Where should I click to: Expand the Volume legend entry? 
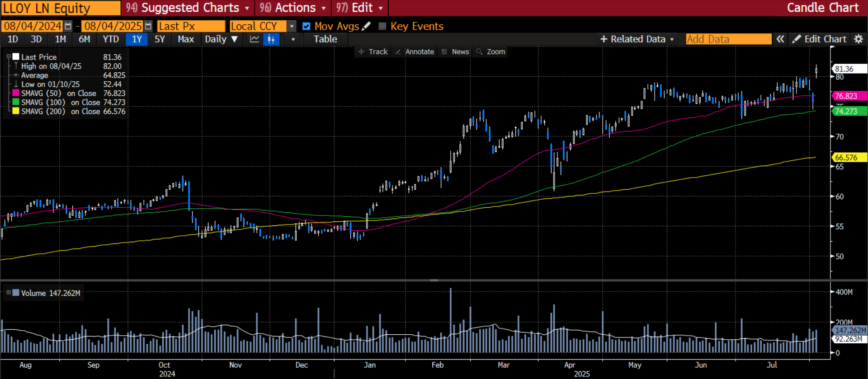point(9,293)
